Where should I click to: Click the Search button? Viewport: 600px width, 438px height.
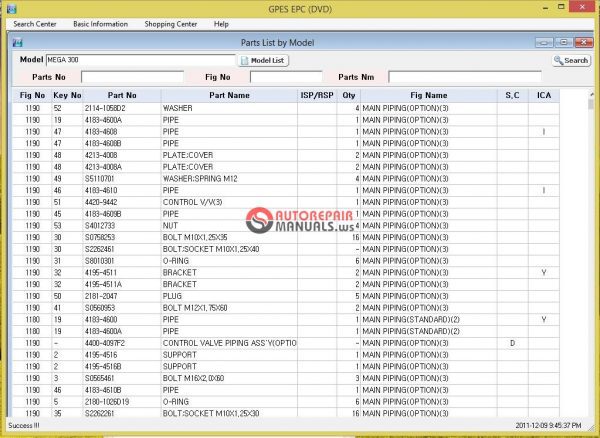tap(571, 60)
